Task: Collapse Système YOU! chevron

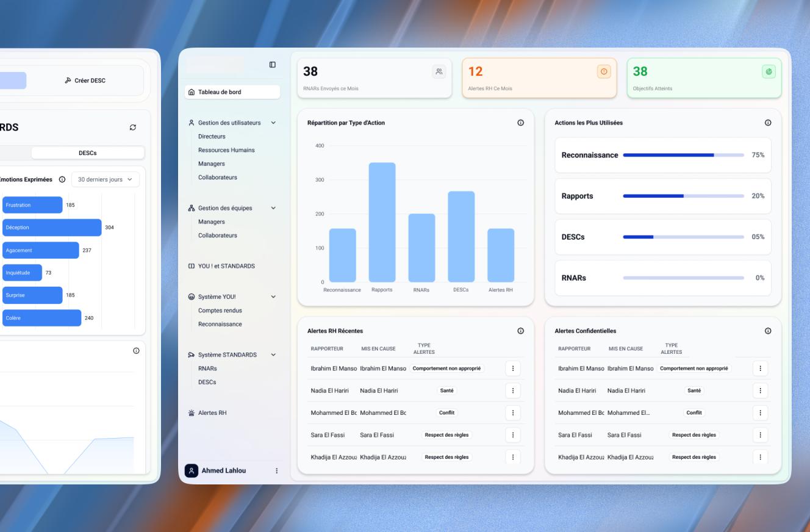Action: coord(273,297)
